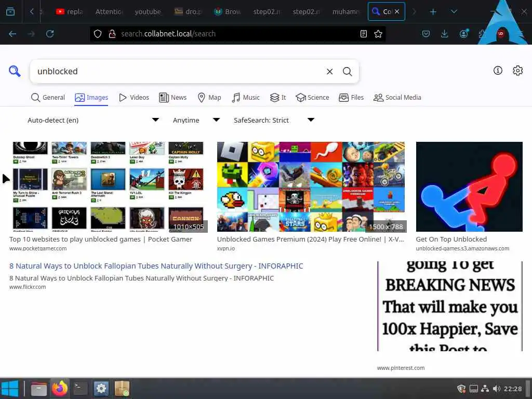Image resolution: width=532 pixels, height=399 pixels.
Task: Open the extensions puzzle icon
Action: point(482,34)
